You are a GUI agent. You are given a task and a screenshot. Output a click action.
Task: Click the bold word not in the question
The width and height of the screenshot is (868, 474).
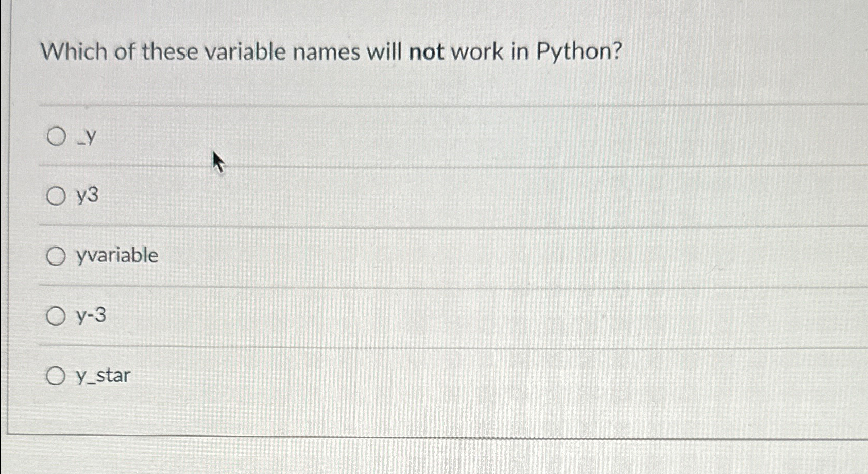coord(426,52)
